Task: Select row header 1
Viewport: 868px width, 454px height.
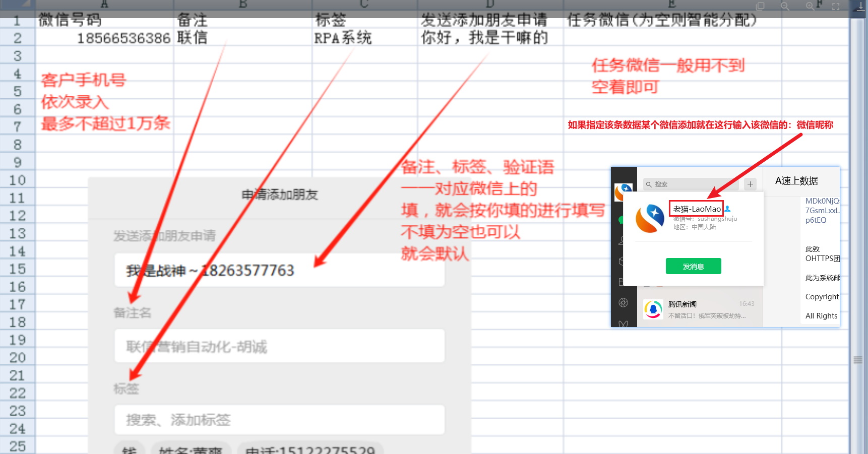Action: coord(18,21)
